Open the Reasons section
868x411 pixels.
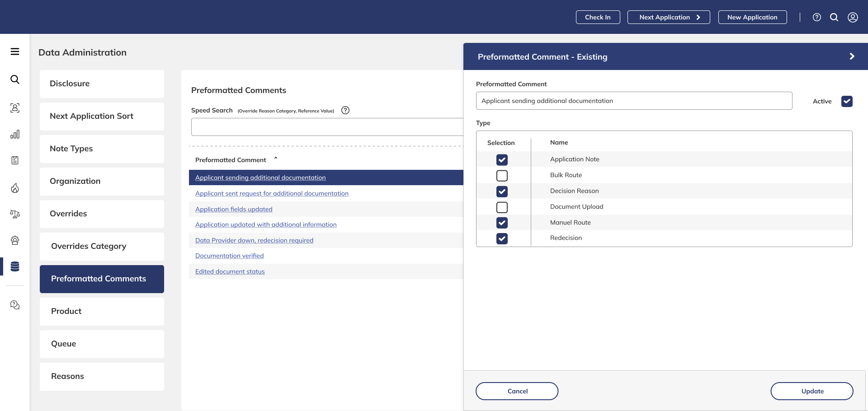pos(102,376)
